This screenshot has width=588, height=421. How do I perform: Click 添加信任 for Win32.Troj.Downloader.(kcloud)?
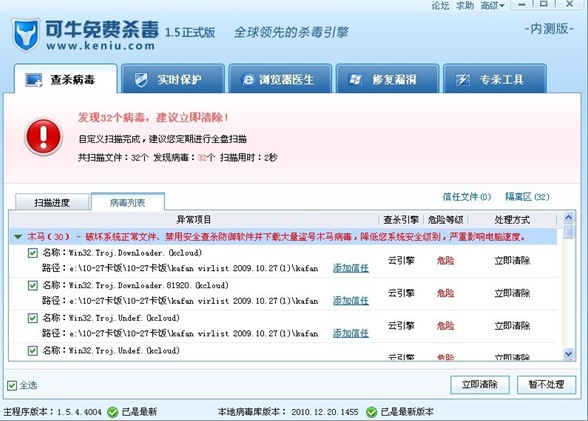coord(351,268)
